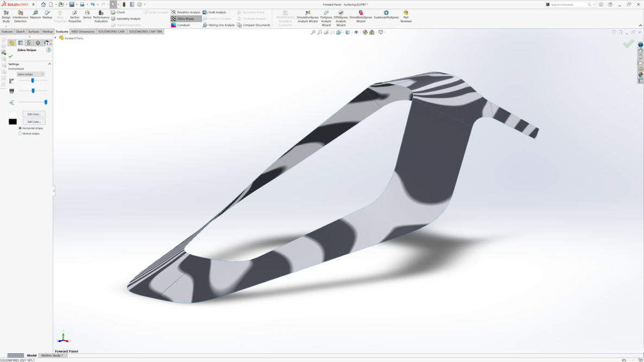The height and width of the screenshot is (362, 644).
Task: Run Interference Detection
Action: coord(20,16)
